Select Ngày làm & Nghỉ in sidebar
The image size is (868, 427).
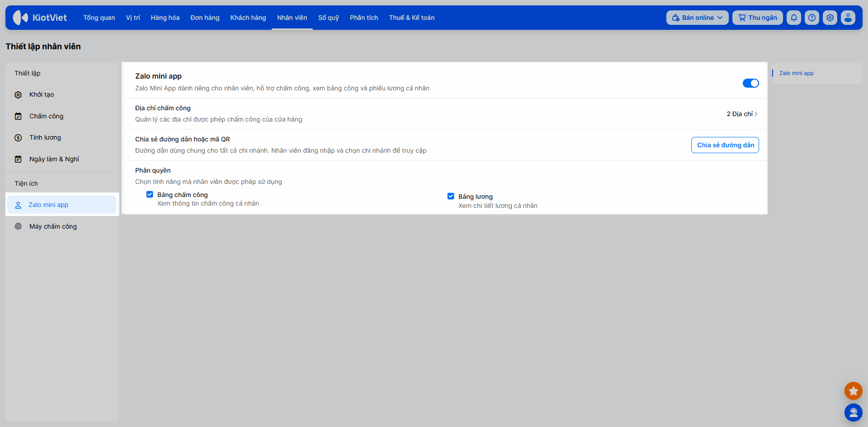[x=62, y=159]
